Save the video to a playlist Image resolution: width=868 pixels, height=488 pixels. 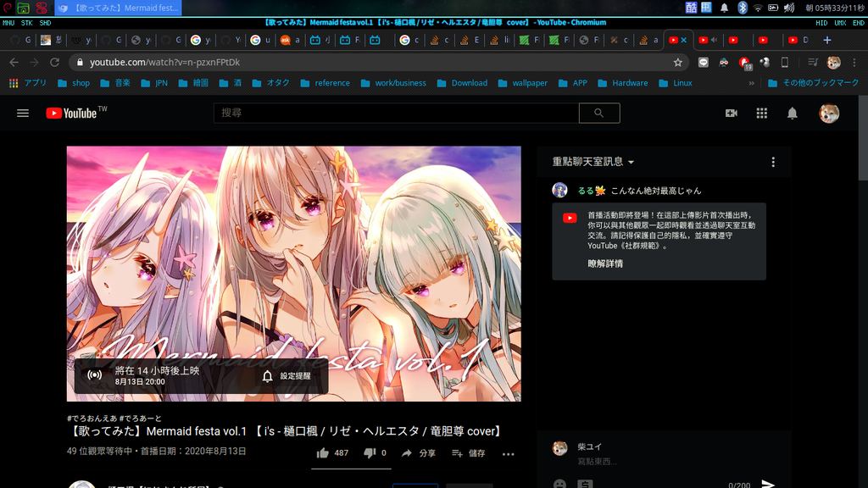[x=468, y=453]
